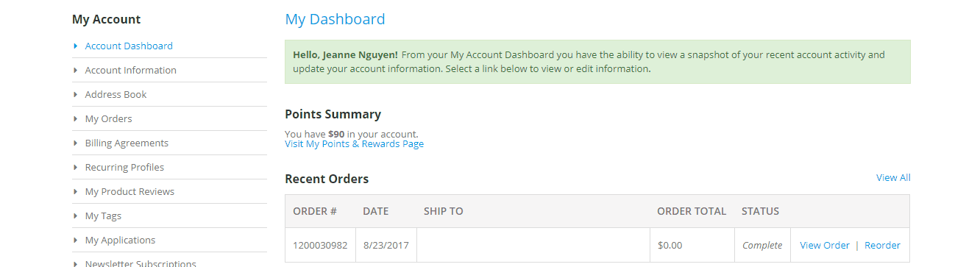Click arrow icon beside Account Dashboard
Image resolution: width=980 pixels, height=267 pixels.
[76, 46]
